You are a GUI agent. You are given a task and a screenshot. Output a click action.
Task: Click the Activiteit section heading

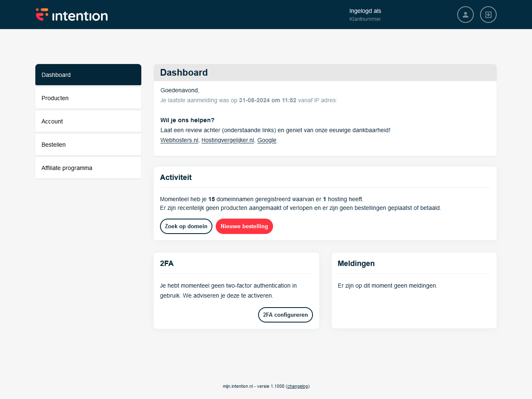pos(176,177)
